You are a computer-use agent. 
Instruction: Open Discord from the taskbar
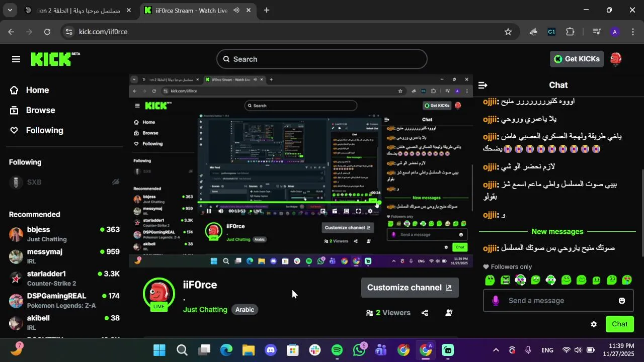tap(271, 350)
